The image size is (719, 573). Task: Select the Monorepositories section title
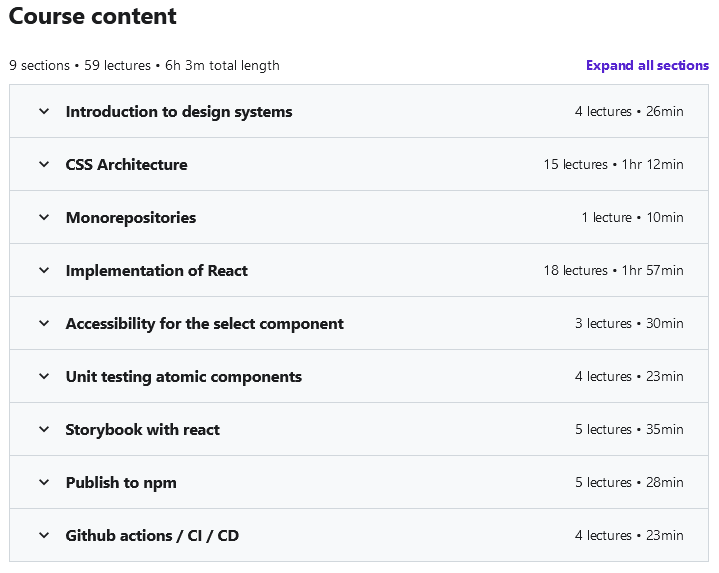[131, 218]
